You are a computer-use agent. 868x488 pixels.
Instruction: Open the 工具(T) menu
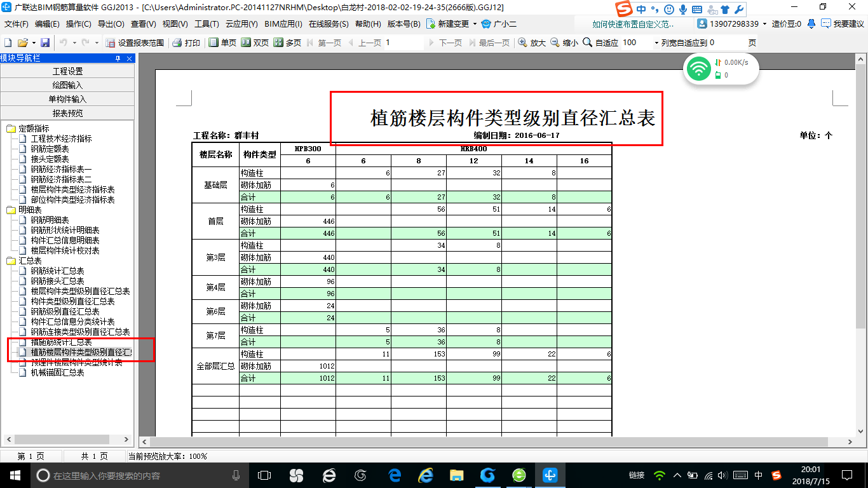tap(207, 24)
